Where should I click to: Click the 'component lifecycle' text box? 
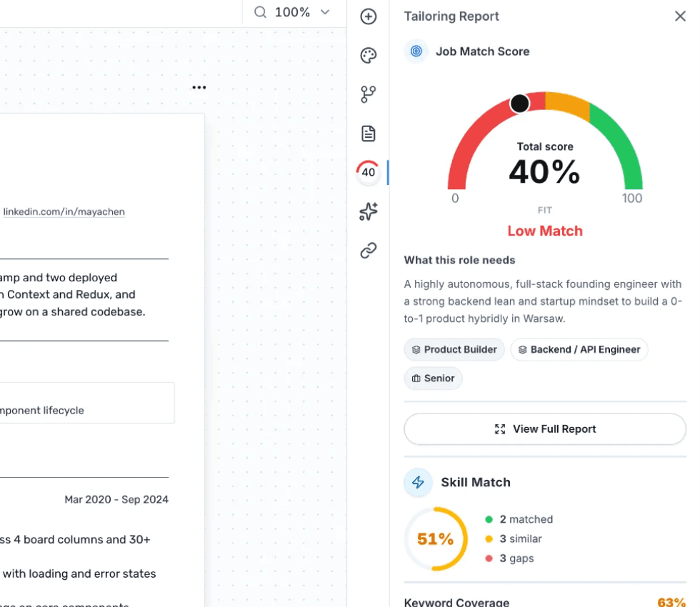pyautogui.click(x=87, y=403)
